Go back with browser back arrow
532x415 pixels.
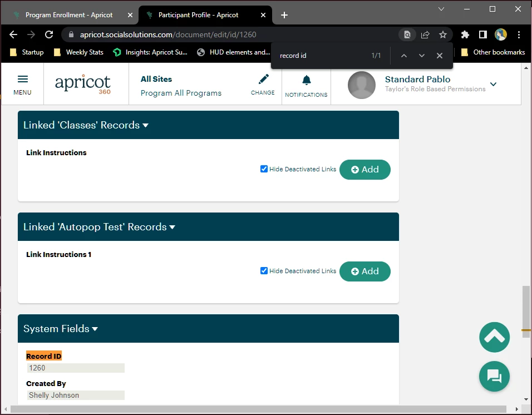pos(13,34)
